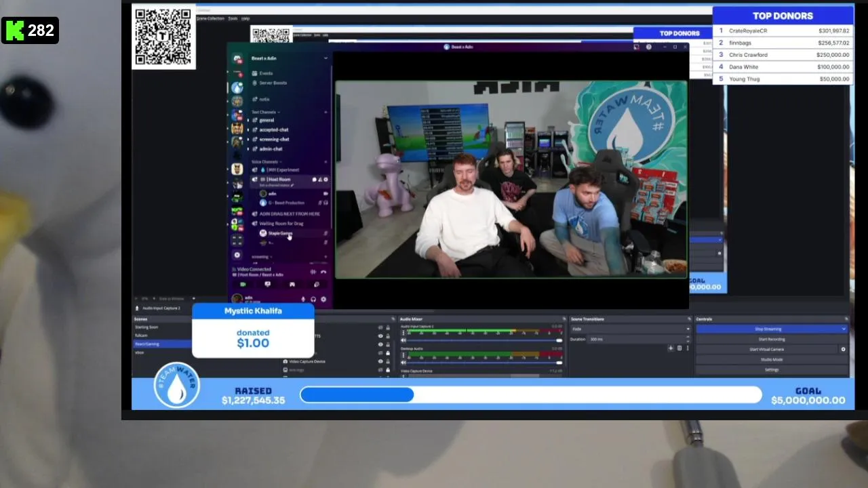The height and width of the screenshot is (488, 868).
Task: Collapse the Text Channels category
Action: pyautogui.click(x=265, y=112)
